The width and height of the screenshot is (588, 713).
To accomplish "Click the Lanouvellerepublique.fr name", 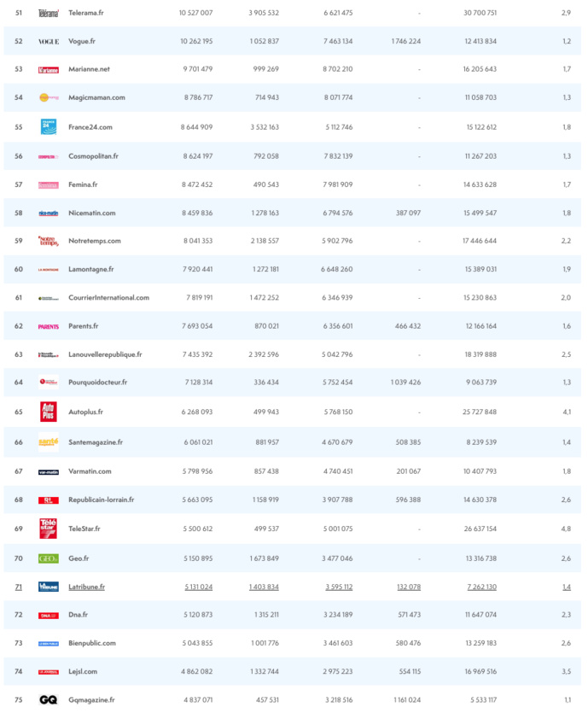I will pyautogui.click(x=105, y=354).
